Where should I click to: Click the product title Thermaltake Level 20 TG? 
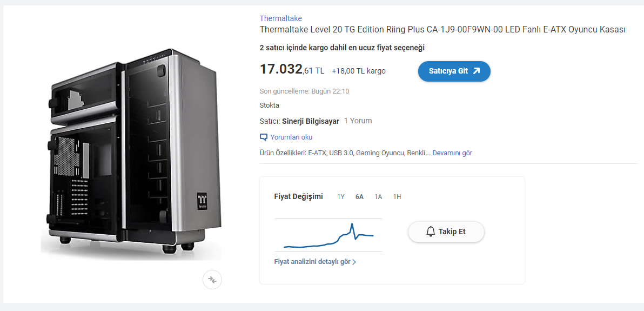click(x=442, y=30)
